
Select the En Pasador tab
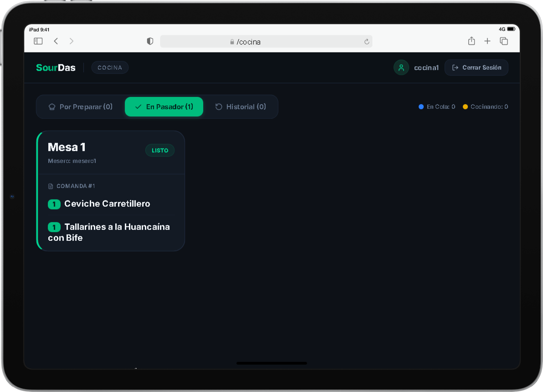tap(164, 107)
